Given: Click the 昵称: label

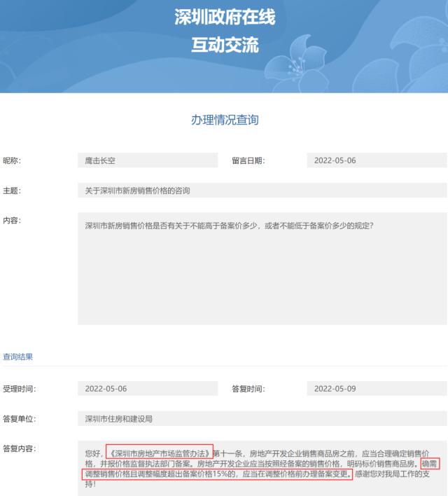Looking at the screenshot, I should point(12,160).
